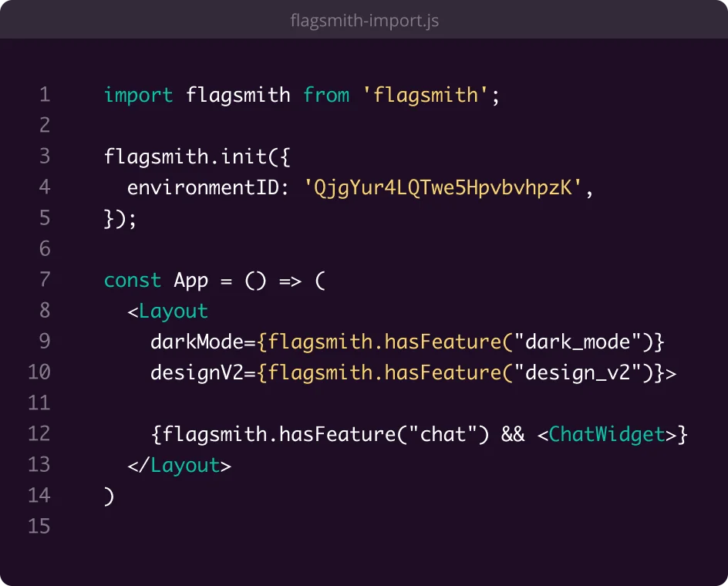This screenshot has height=586, width=728.
Task: Click line number 10 in the gutter
Action: coord(39,372)
